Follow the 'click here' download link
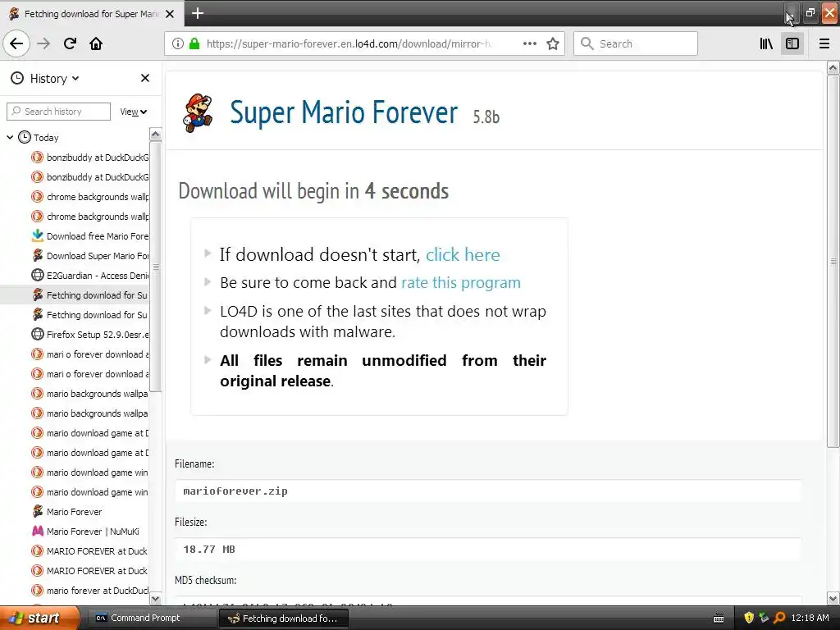 [463, 254]
